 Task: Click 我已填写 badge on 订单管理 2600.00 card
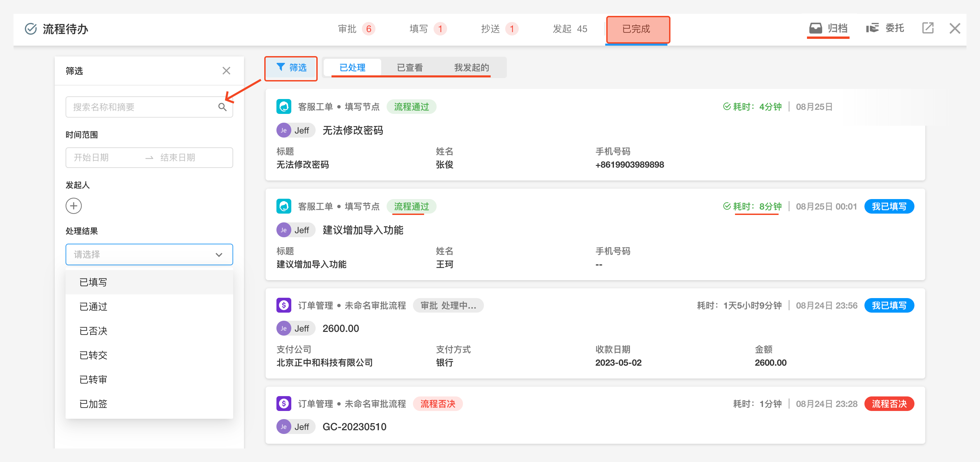(x=889, y=306)
